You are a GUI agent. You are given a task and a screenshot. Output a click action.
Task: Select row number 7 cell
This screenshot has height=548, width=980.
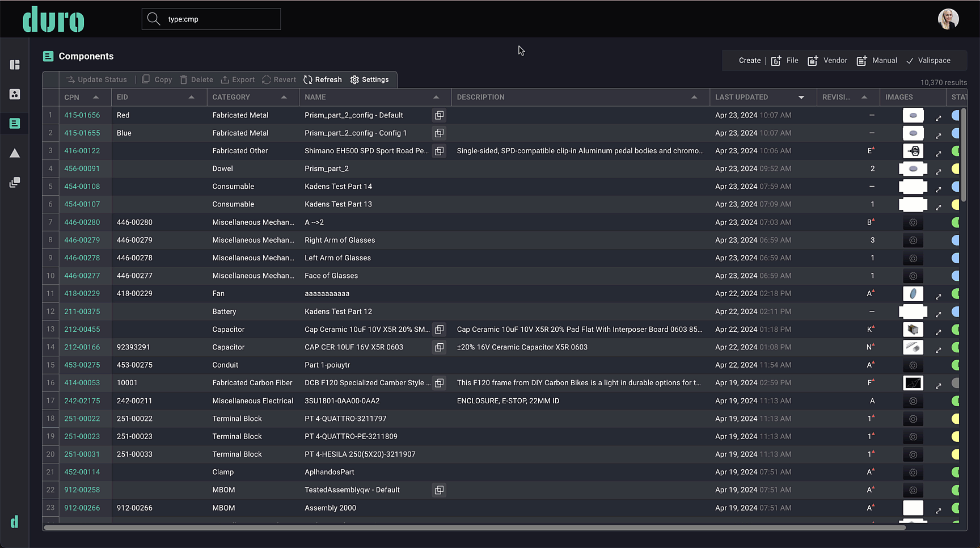(x=50, y=222)
